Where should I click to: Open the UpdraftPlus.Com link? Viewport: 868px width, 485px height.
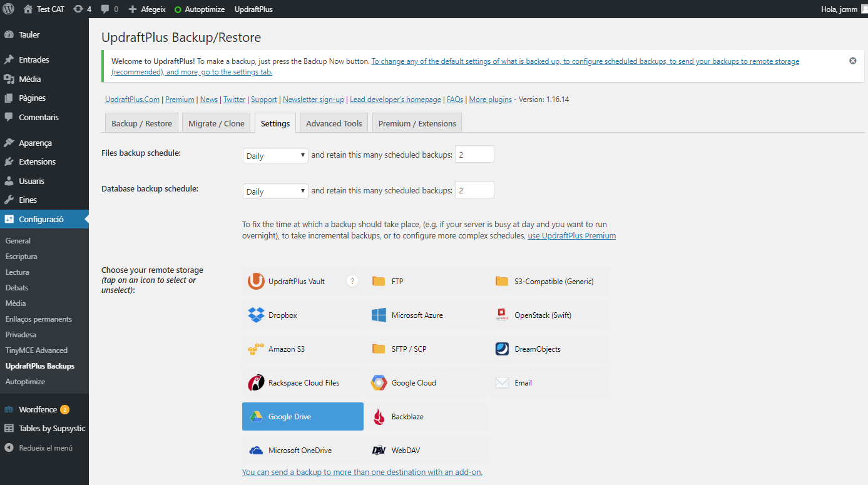[x=132, y=100]
